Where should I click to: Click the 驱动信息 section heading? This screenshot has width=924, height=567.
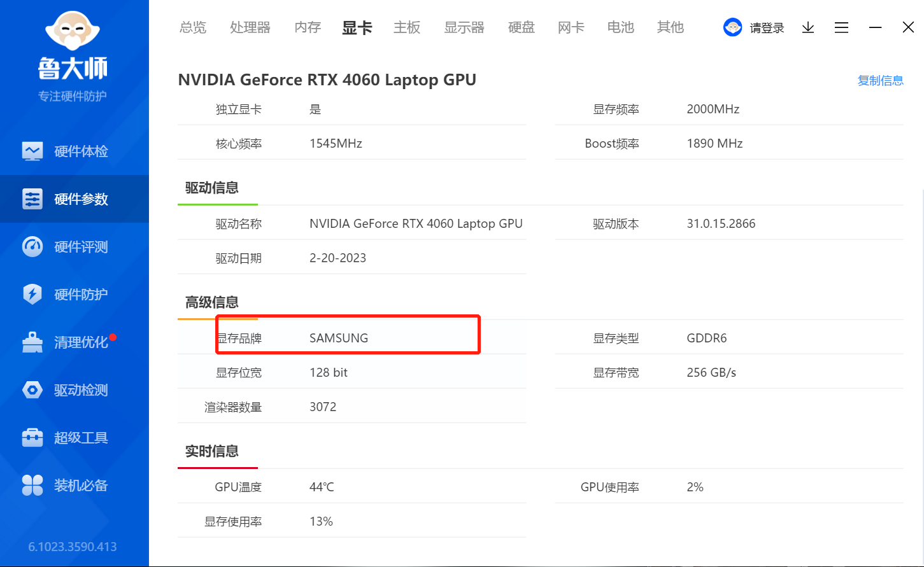212,188
